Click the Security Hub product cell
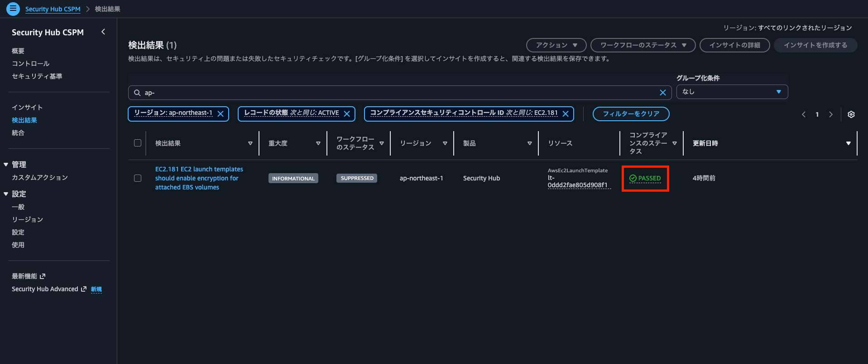 pyautogui.click(x=482, y=178)
